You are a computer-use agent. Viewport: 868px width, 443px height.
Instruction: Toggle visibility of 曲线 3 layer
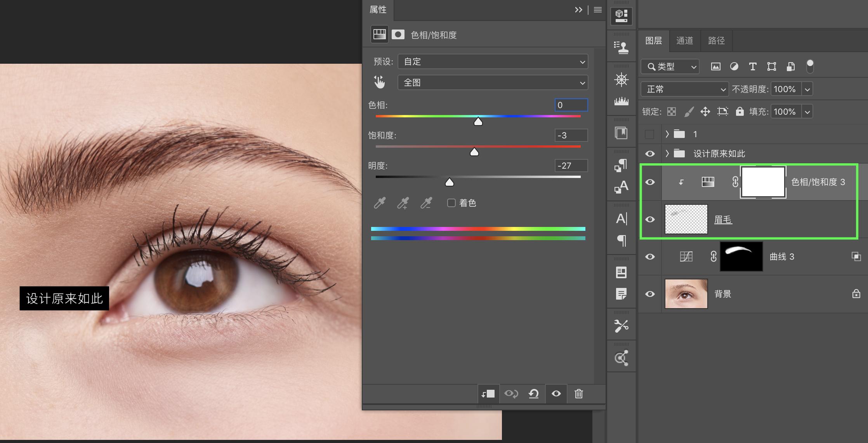click(x=650, y=257)
